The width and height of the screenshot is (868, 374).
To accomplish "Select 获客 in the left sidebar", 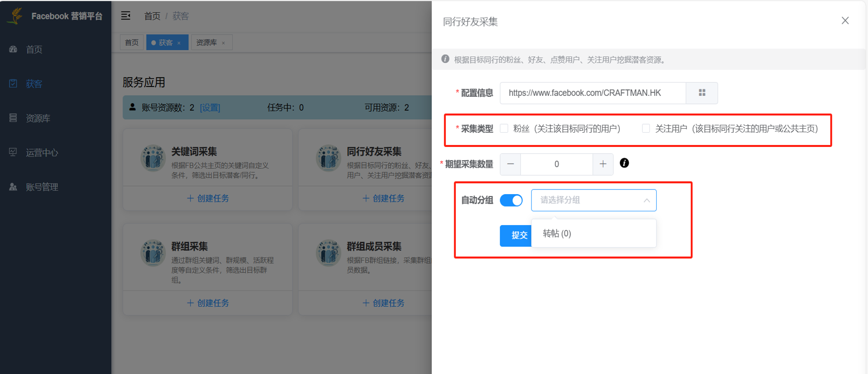I will (34, 84).
